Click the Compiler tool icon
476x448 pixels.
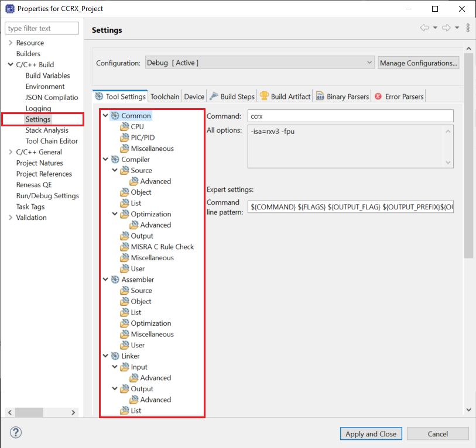click(115, 159)
